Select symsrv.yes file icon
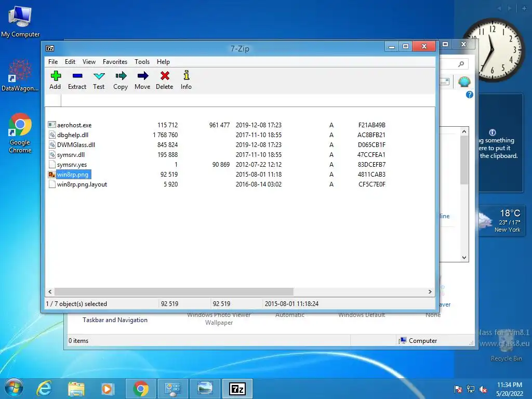The image size is (532, 399). [51, 164]
